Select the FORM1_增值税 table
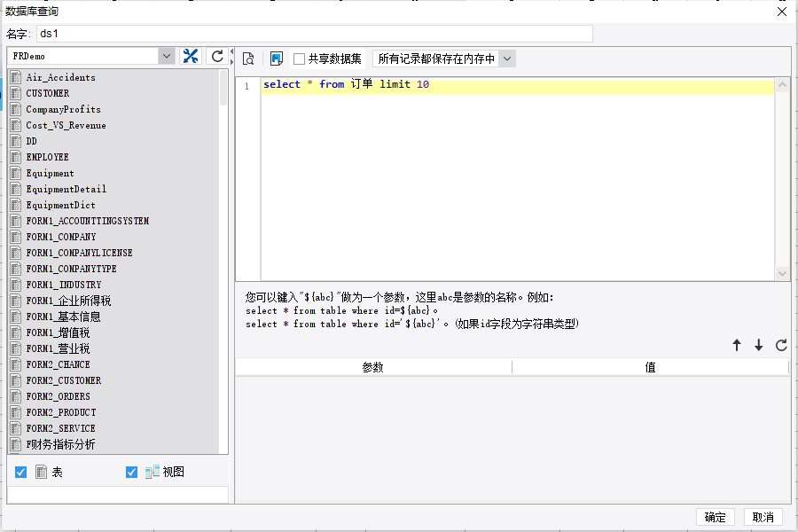Viewport: 798px width, 532px height. point(58,332)
